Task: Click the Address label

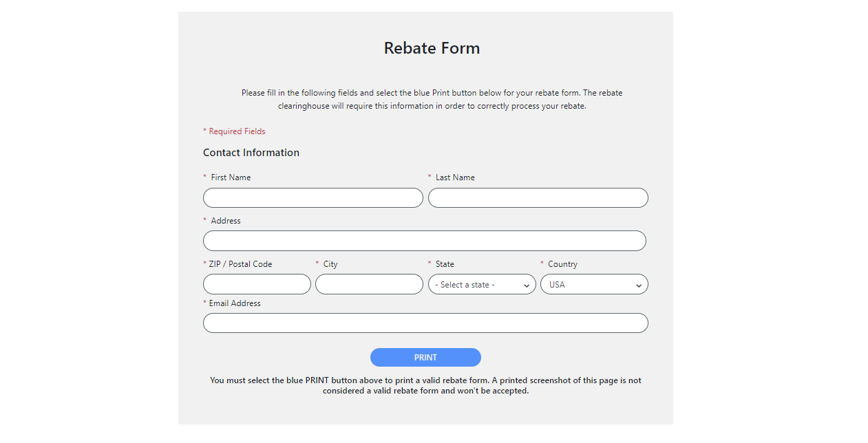Action: click(x=226, y=221)
